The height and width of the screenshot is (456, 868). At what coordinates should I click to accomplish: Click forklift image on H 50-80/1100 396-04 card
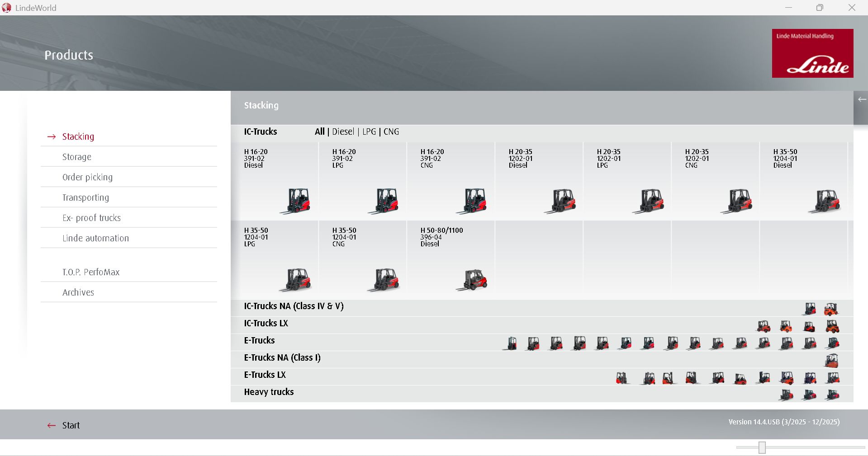(472, 279)
